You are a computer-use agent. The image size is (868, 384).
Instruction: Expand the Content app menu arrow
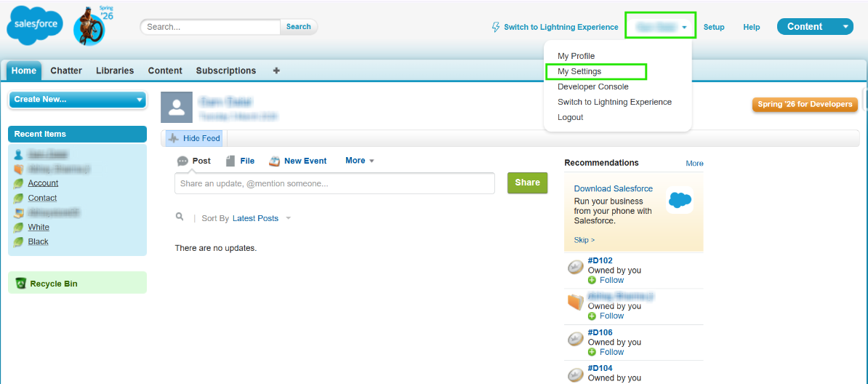845,27
